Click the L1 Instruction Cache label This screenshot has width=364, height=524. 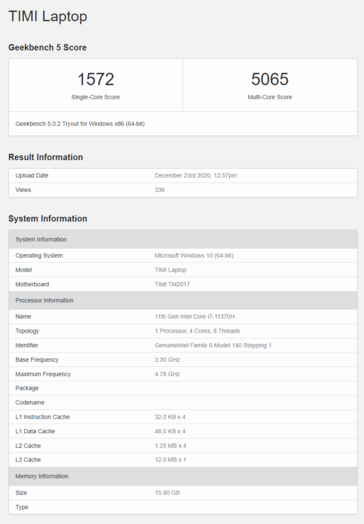click(x=42, y=417)
